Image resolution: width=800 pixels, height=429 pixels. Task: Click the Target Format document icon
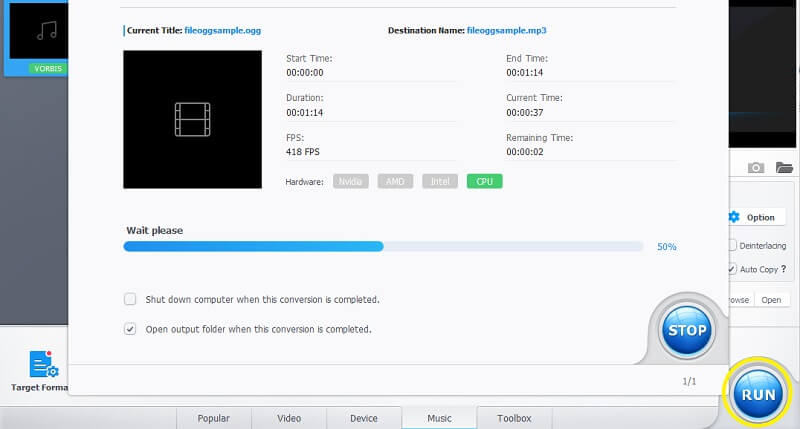pos(42,365)
